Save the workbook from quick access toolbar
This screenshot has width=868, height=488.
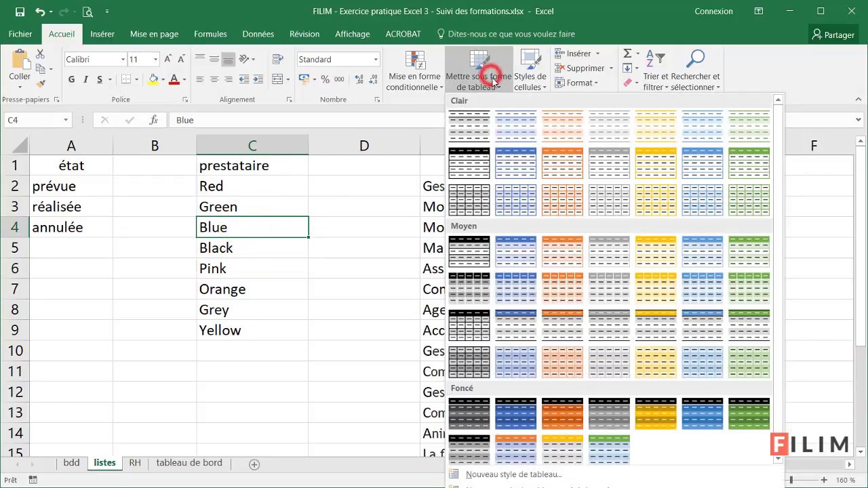tap(20, 12)
